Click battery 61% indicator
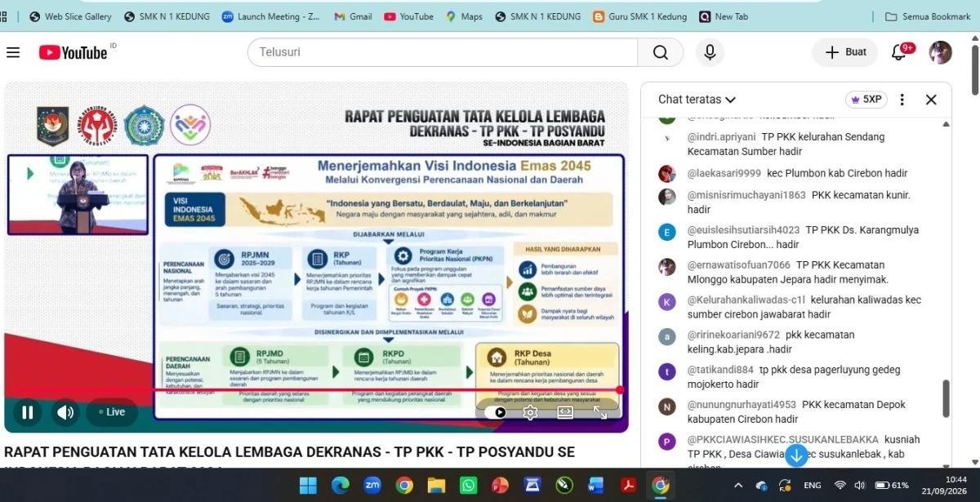The height and width of the screenshot is (502, 980). click(893, 486)
